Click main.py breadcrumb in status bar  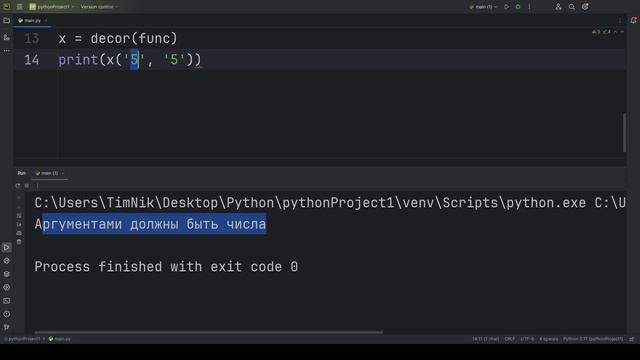click(x=60, y=339)
